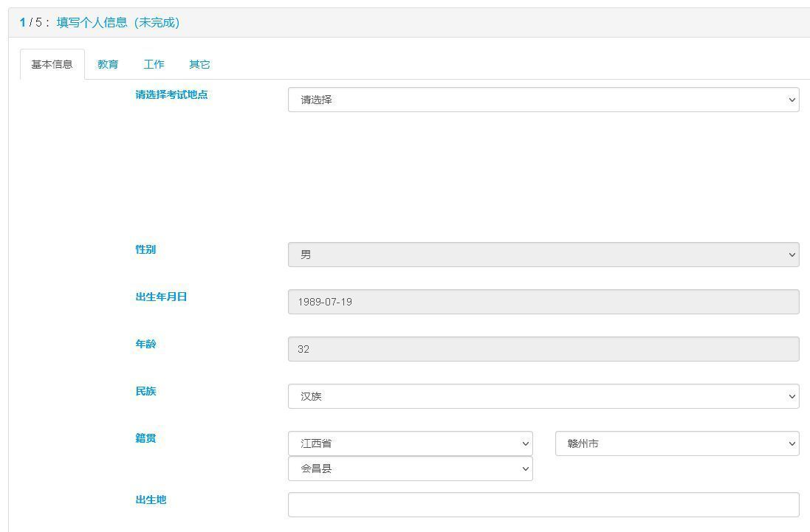Click the 籍贯 field label
Screen dimensions: 810x532
click(x=145, y=438)
